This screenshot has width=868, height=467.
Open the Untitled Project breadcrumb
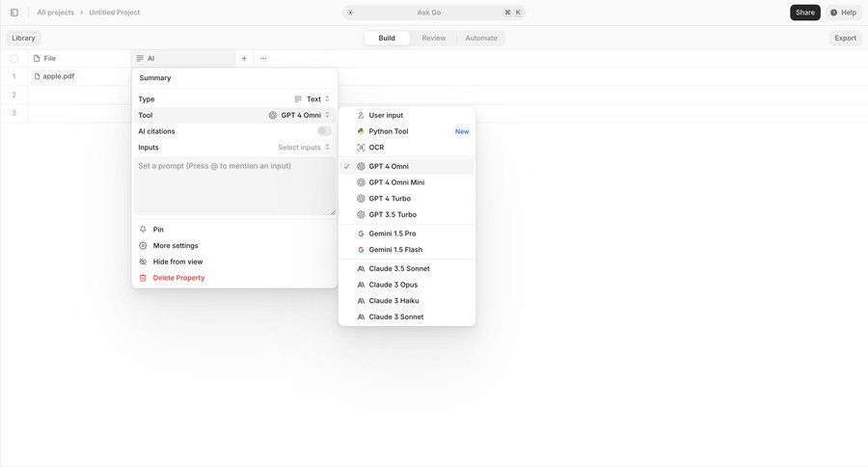[114, 13]
